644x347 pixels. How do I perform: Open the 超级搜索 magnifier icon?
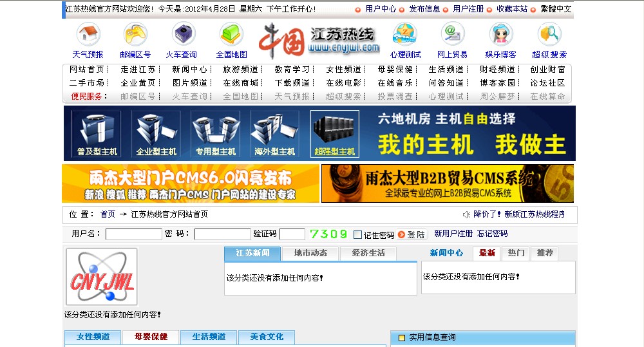pyautogui.click(x=549, y=34)
